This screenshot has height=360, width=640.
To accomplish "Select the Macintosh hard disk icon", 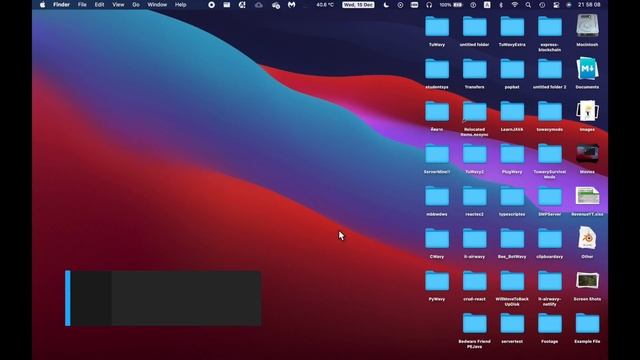I will 587,26.
